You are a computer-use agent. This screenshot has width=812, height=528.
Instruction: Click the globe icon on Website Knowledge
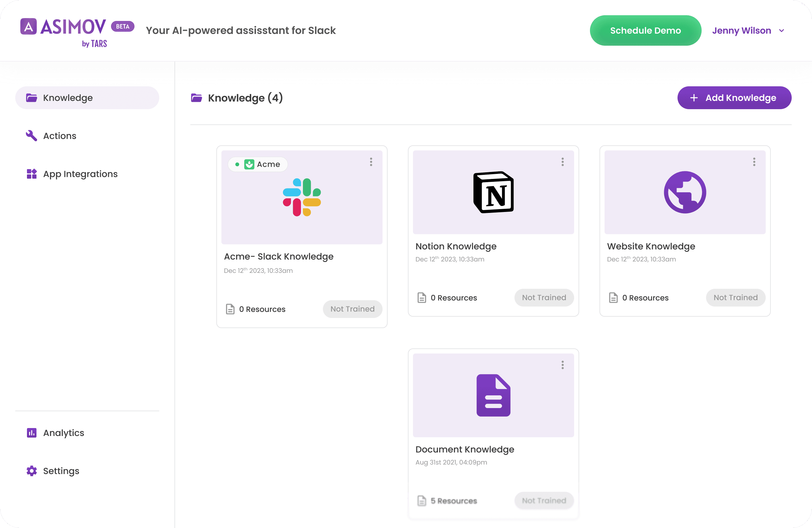[685, 192]
